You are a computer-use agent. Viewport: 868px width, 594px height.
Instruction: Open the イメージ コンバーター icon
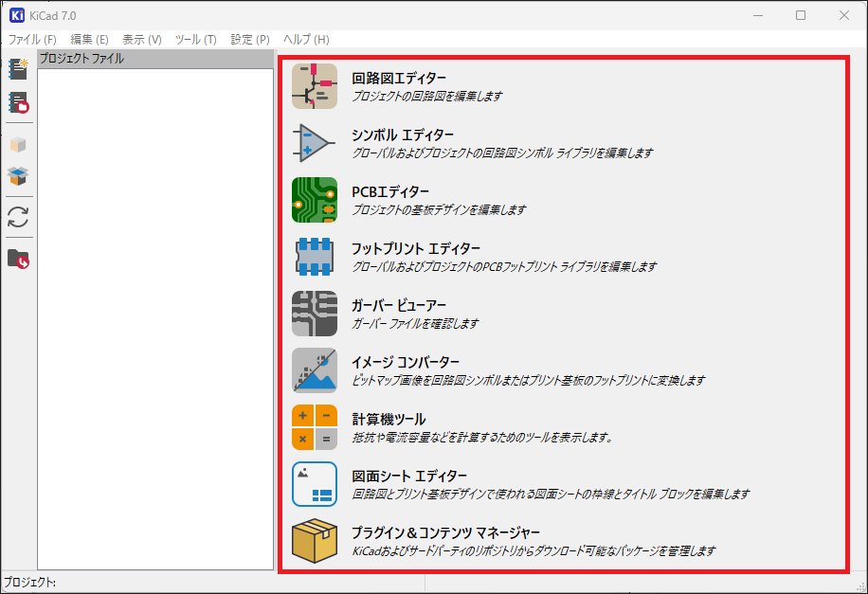(315, 370)
